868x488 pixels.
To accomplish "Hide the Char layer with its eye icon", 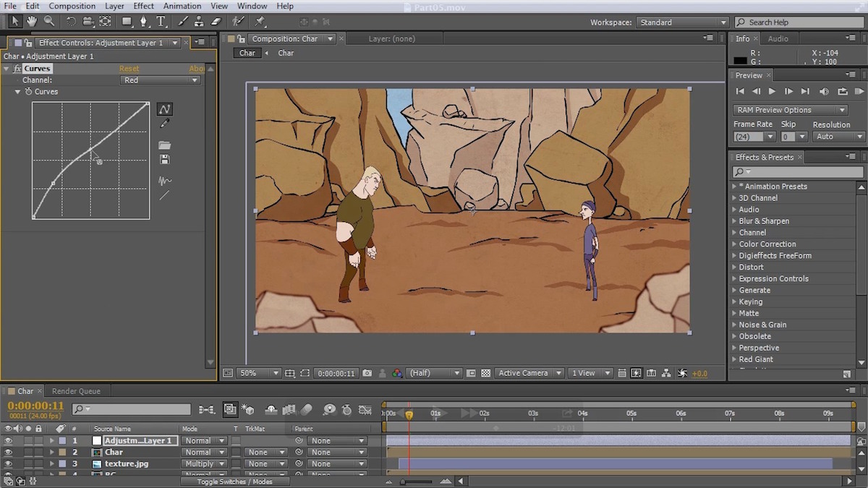I will 9,453.
